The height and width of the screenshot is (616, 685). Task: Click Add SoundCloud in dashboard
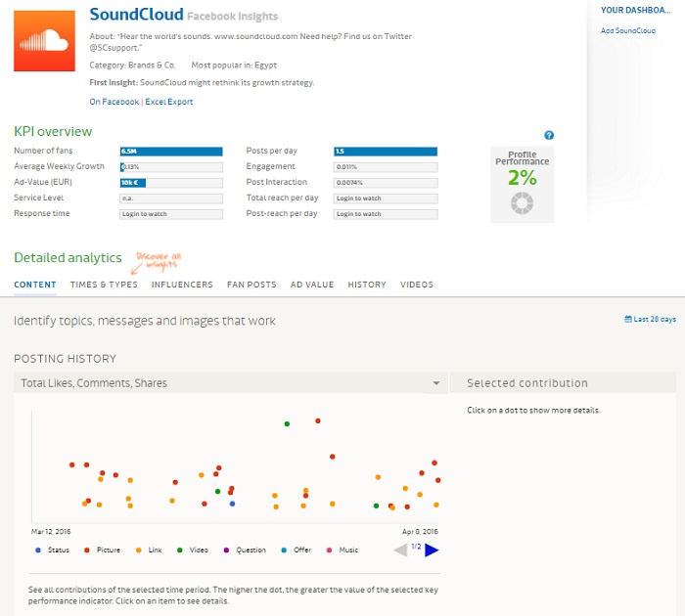[x=627, y=31]
